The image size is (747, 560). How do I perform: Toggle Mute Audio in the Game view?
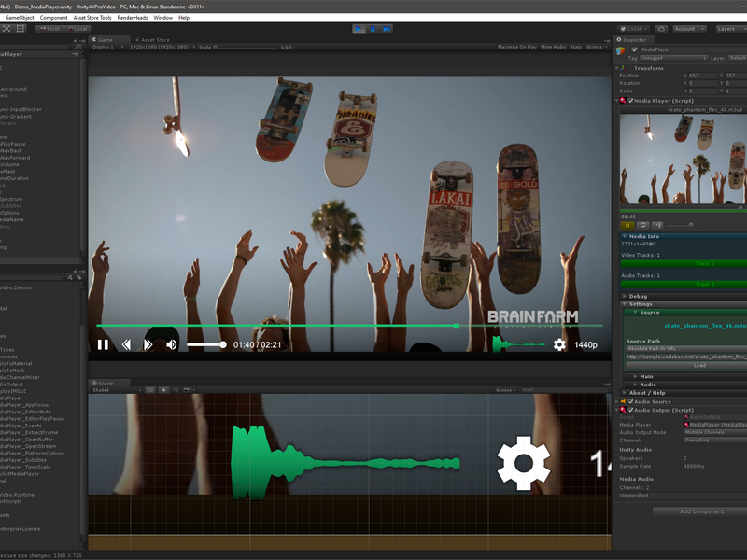point(553,48)
